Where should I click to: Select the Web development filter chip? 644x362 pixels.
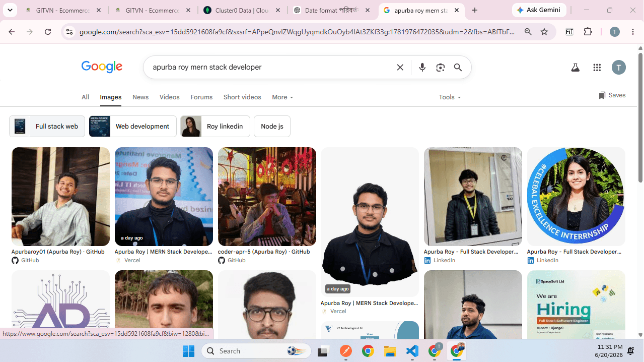click(133, 127)
